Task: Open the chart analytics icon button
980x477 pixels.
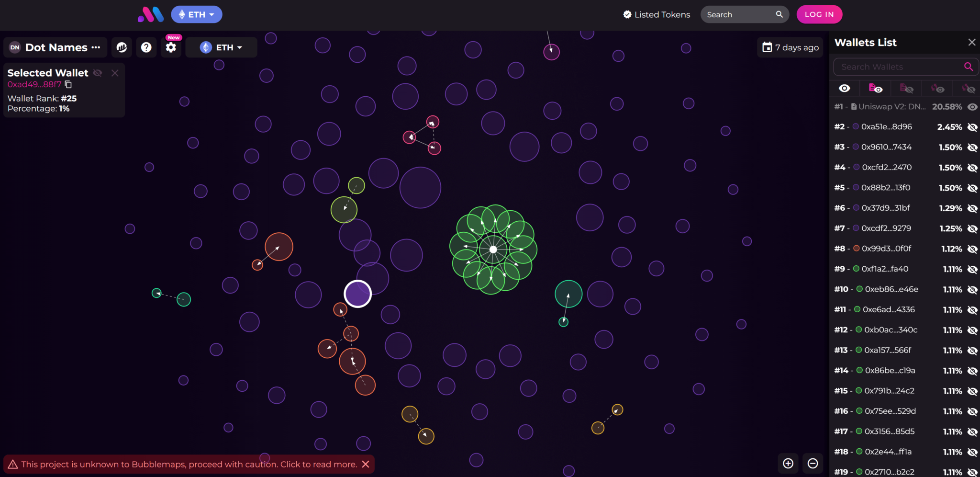Action: [x=122, y=47]
